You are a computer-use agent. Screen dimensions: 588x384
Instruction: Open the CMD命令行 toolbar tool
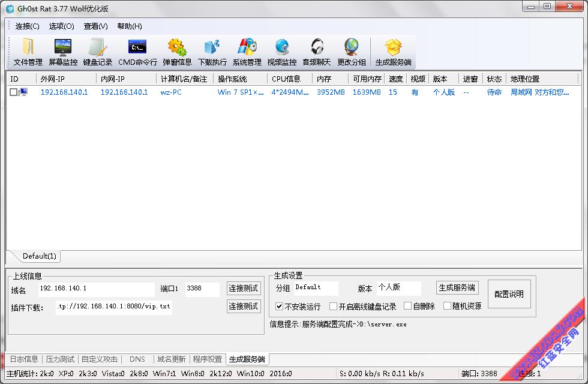tap(137, 52)
